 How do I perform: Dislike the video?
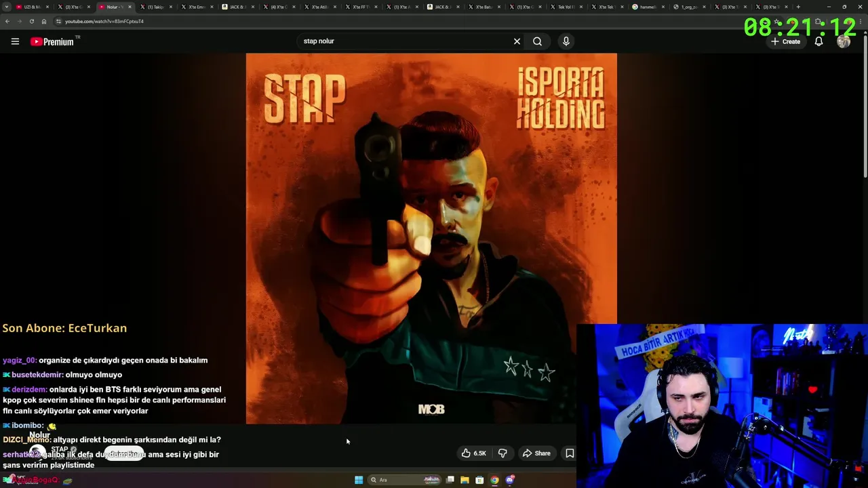click(502, 453)
